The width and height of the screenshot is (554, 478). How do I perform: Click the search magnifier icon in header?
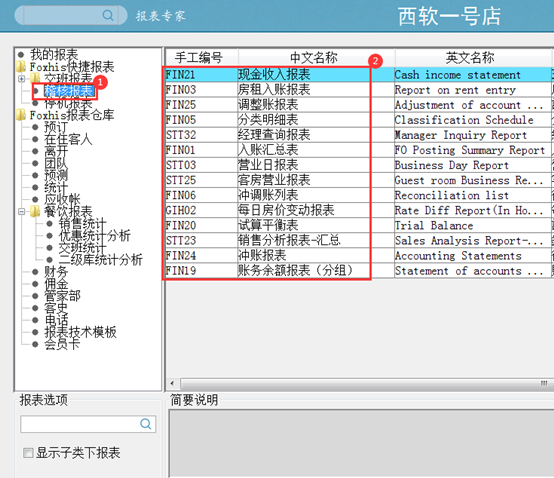[108, 15]
